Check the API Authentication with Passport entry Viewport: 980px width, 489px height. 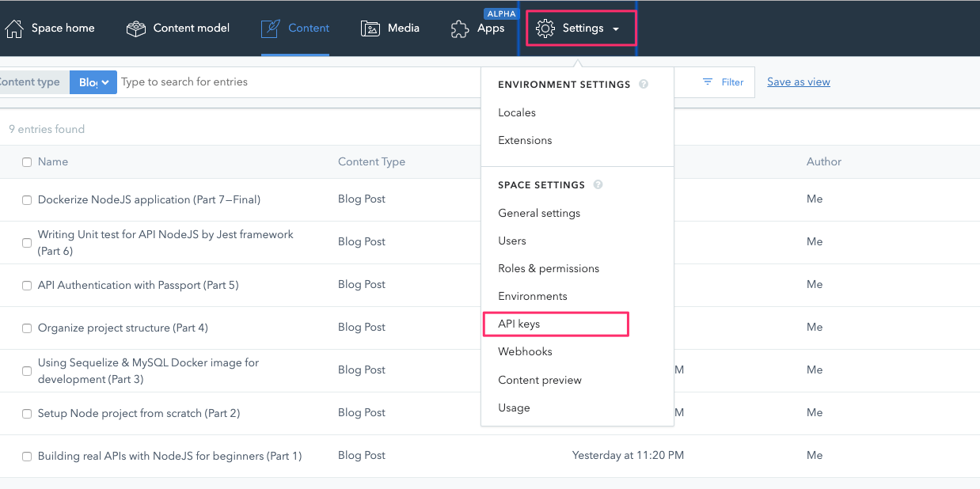pos(26,285)
